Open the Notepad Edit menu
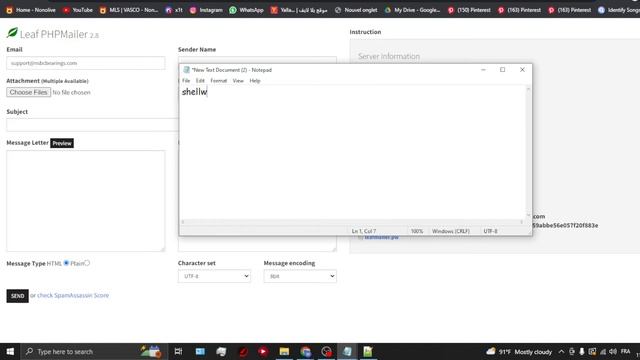 pyautogui.click(x=200, y=81)
